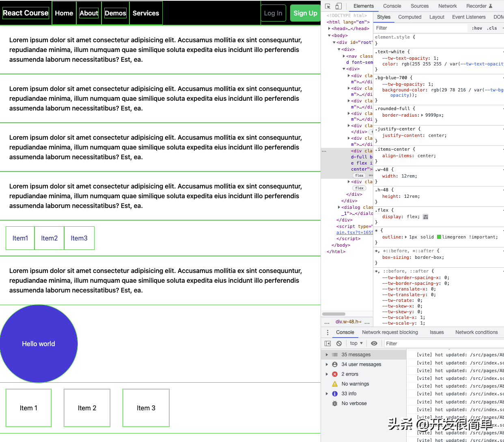Image resolution: width=504 pixels, height=442 pixels.
Task: Click the div.w-48.h-48 breadcrumb item
Action: (x=348, y=322)
